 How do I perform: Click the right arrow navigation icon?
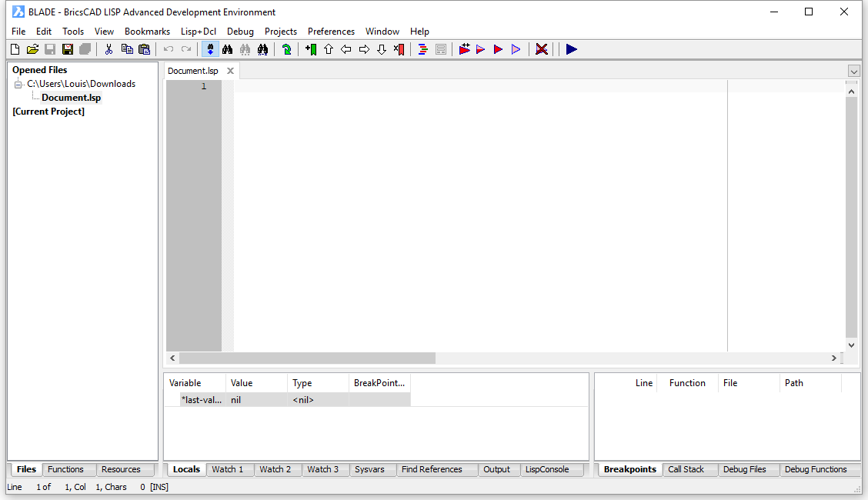coord(364,50)
